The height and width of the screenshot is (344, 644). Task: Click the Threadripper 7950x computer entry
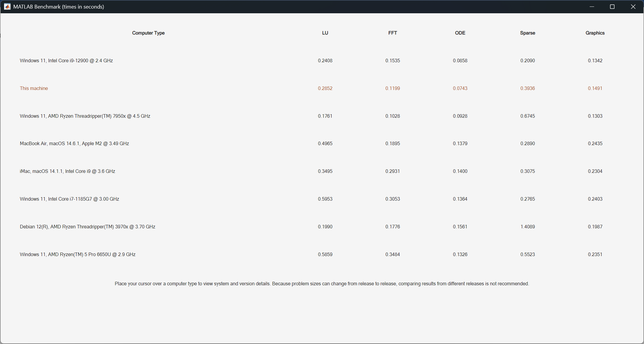(x=85, y=116)
